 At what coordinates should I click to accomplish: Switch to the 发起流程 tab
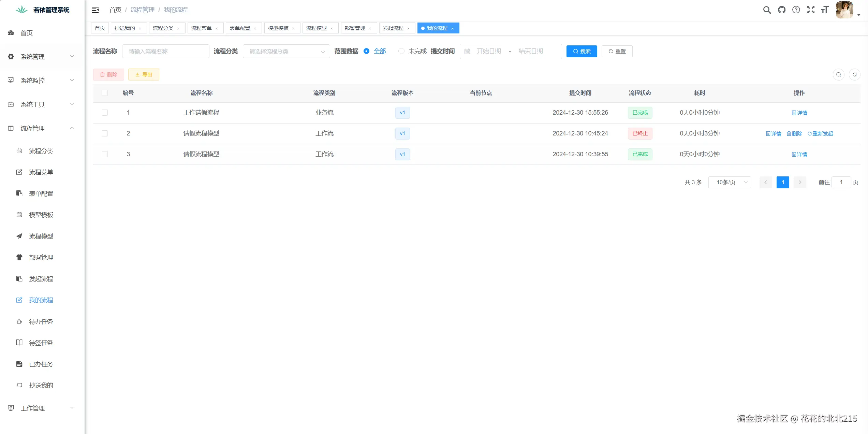[x=393, y=28]
